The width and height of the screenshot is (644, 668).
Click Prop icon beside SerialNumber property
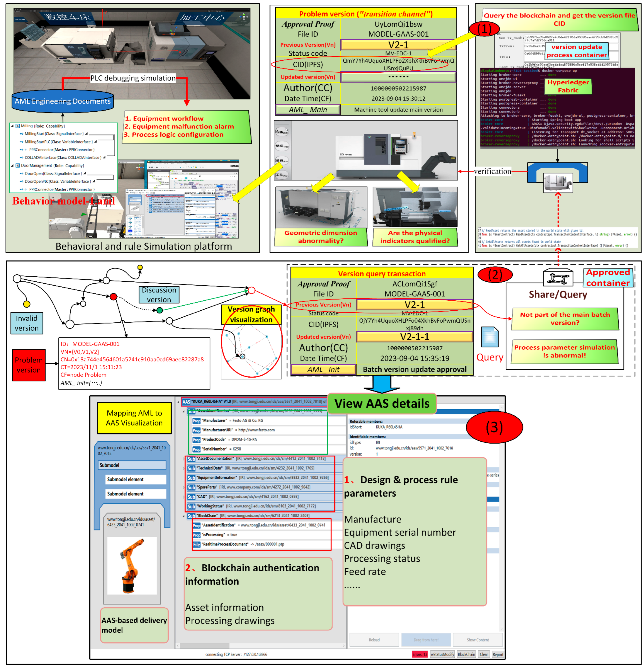(x=197, y=449)
